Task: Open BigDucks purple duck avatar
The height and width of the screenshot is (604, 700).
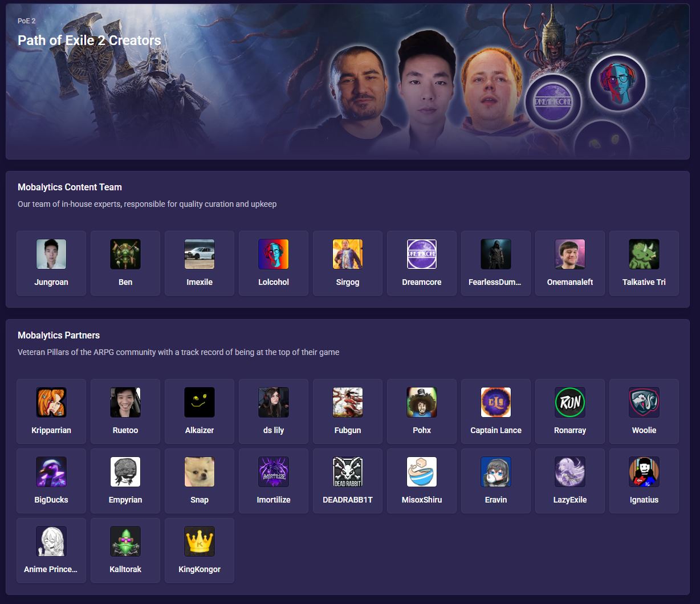Action: pyautogui.click(x=51, y=472)
